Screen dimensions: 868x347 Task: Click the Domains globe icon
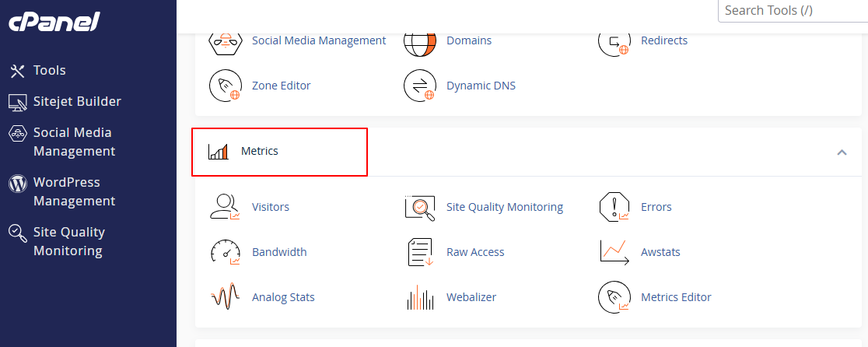420,43
